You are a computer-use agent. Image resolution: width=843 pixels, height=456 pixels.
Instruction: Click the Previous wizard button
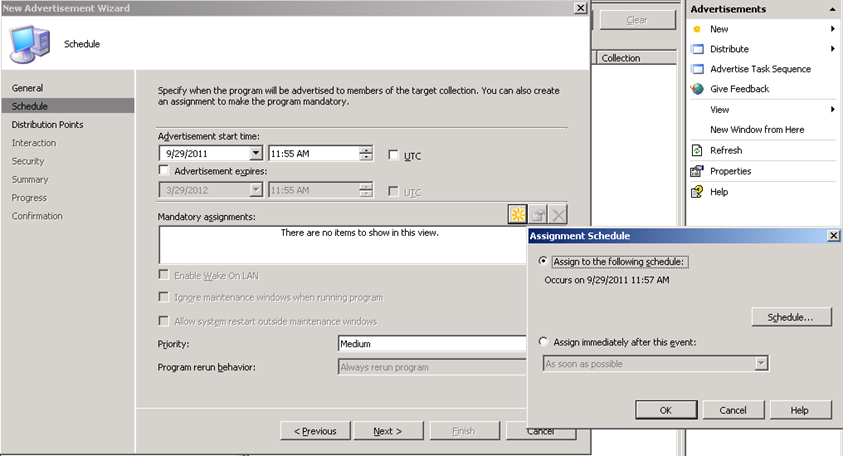pyautogui.click(x=315, y=431)
